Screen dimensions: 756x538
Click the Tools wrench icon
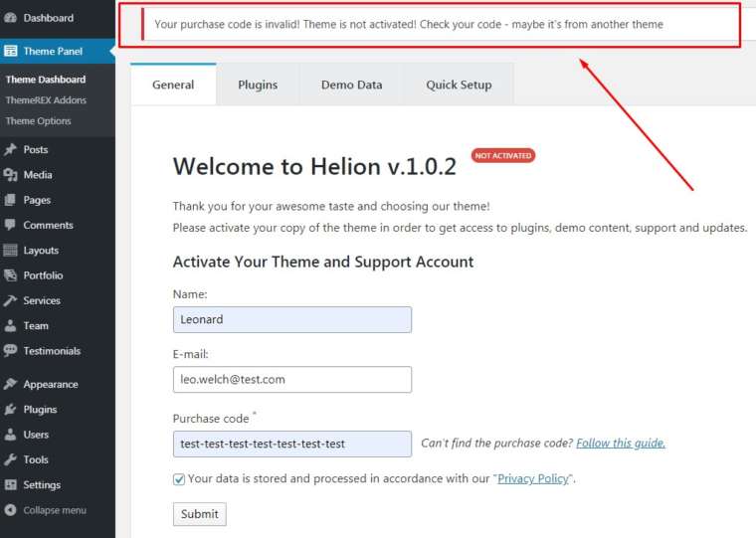tap(11, 459)
